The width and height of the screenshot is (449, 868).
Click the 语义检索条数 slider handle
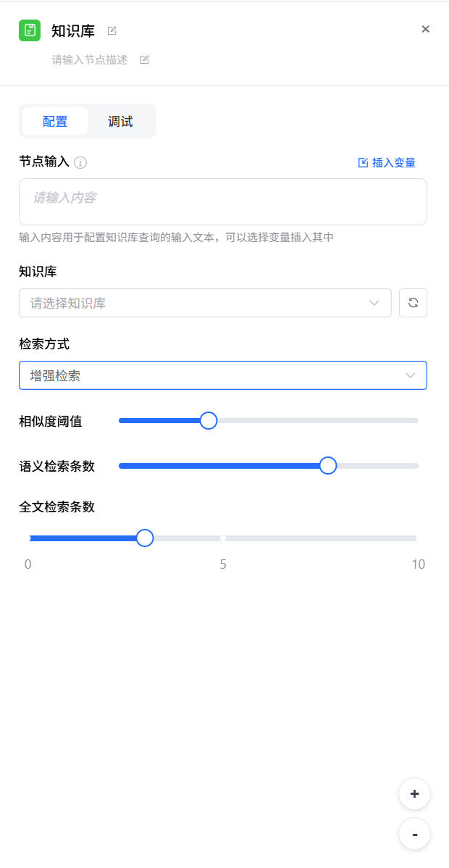[328, 465]
